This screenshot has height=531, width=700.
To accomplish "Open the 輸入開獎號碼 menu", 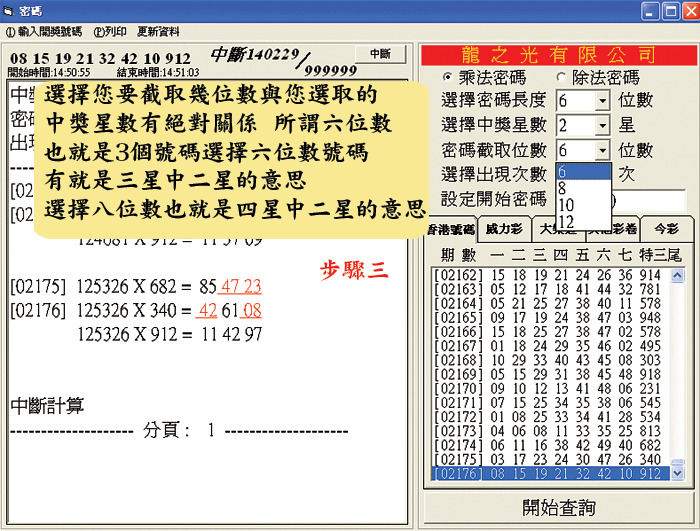I will (44, 31).
